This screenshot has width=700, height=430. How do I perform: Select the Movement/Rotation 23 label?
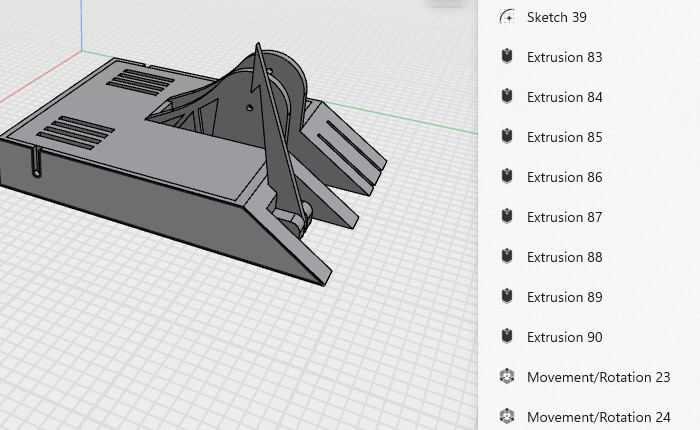point(598,377)
